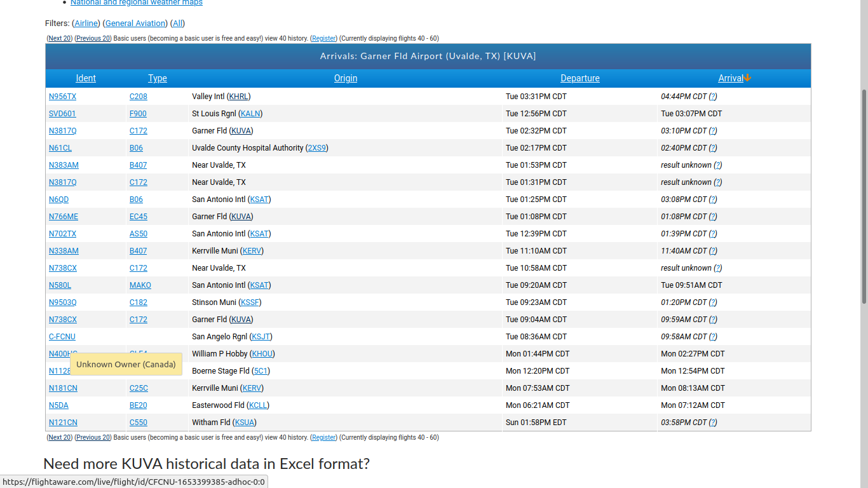Viewport: 868px width, 488px height.
Task: Open aircraft type C208
Action: pyautogui.click(x=139, y=97)
